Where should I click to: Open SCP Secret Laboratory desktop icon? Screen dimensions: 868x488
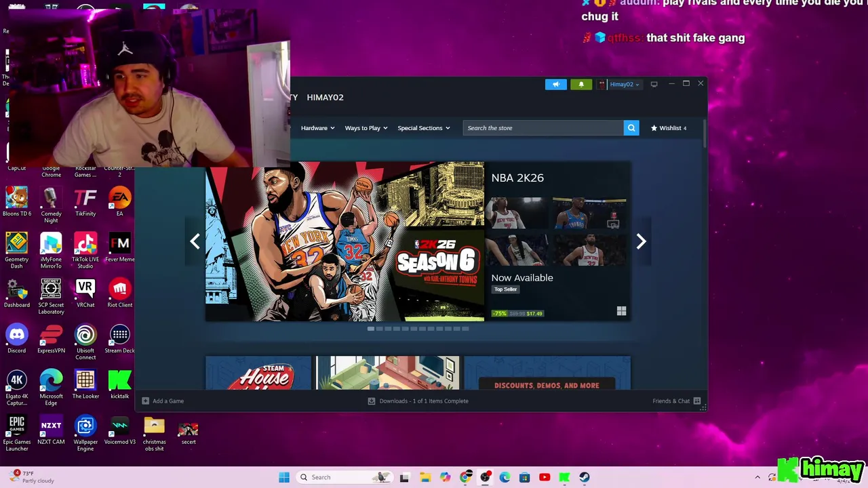[x=51, y=297]
